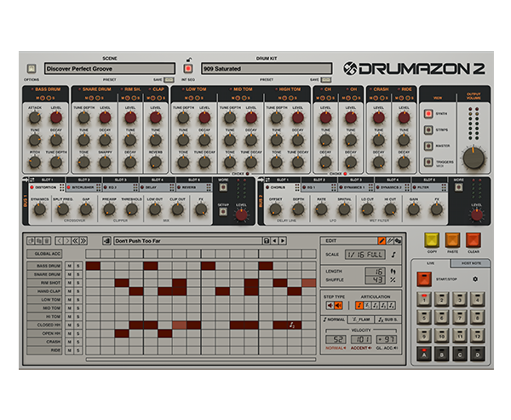
Task: Click the red Clear button
Action: [474, 240]
